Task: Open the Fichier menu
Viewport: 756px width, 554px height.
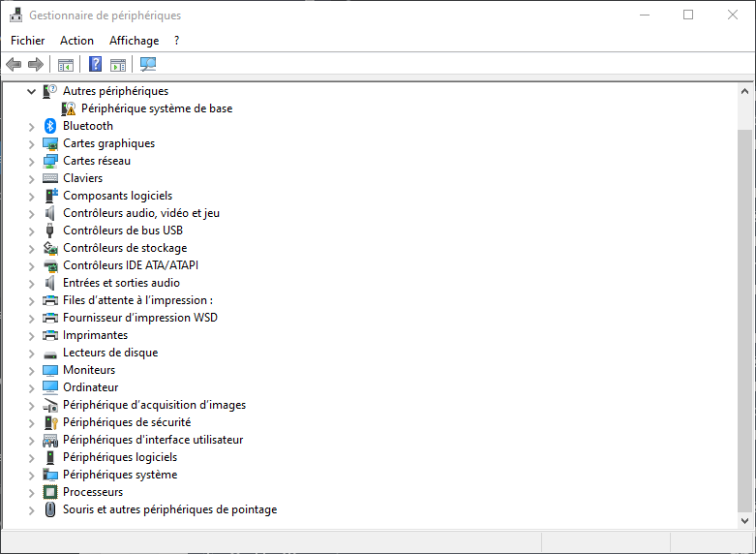Action: 28,41
